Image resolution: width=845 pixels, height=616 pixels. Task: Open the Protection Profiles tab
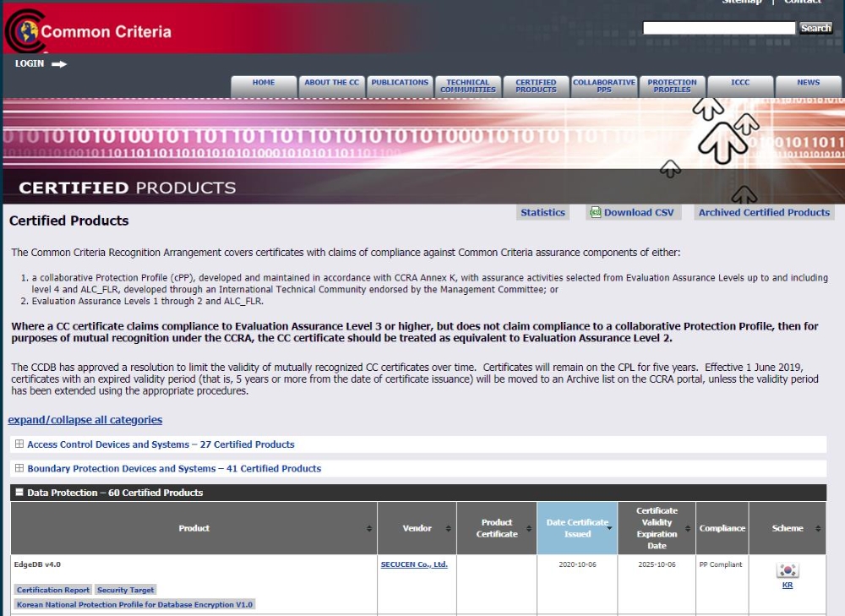click(x=673, y=86)
